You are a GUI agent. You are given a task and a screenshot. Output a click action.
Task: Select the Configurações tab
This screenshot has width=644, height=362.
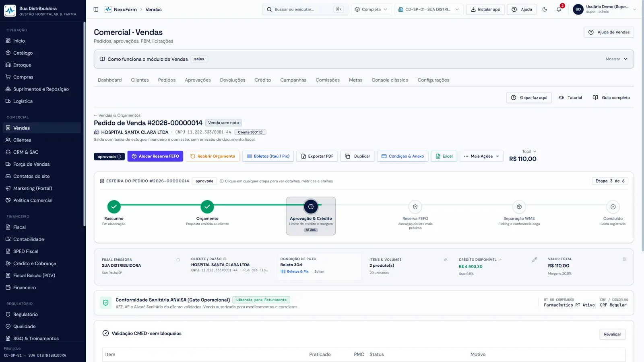coord(433,80)
